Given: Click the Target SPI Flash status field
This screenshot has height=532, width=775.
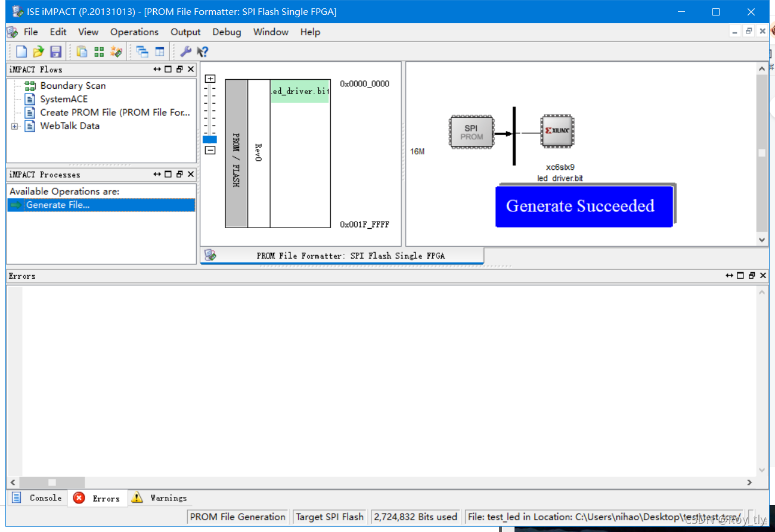Looking at the screenshot, I should pos(330,517).
